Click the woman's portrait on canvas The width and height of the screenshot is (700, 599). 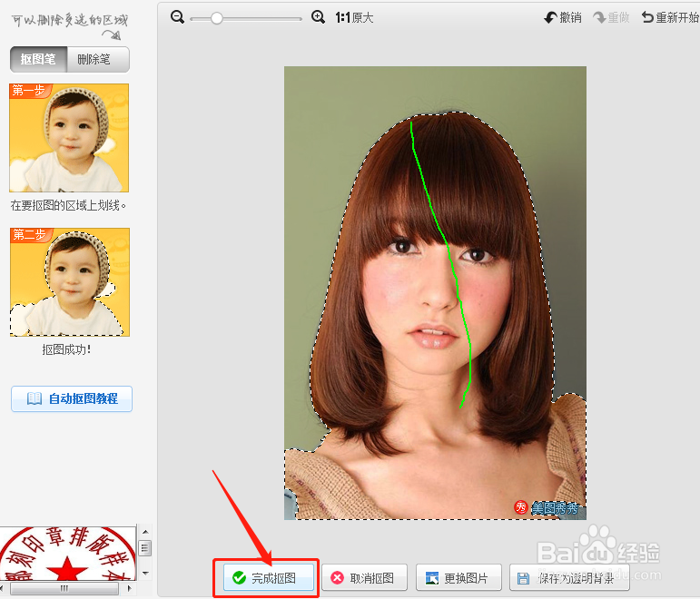(x=435, y=293)
